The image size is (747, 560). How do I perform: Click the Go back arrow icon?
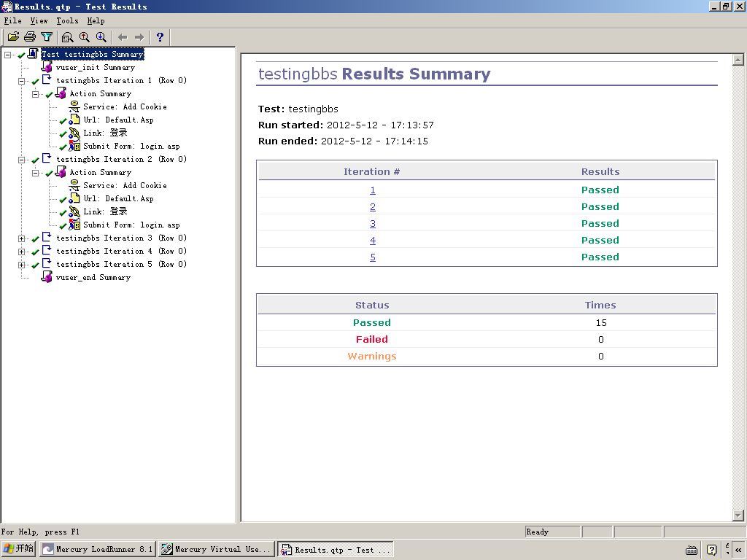(x=123, y=37)
